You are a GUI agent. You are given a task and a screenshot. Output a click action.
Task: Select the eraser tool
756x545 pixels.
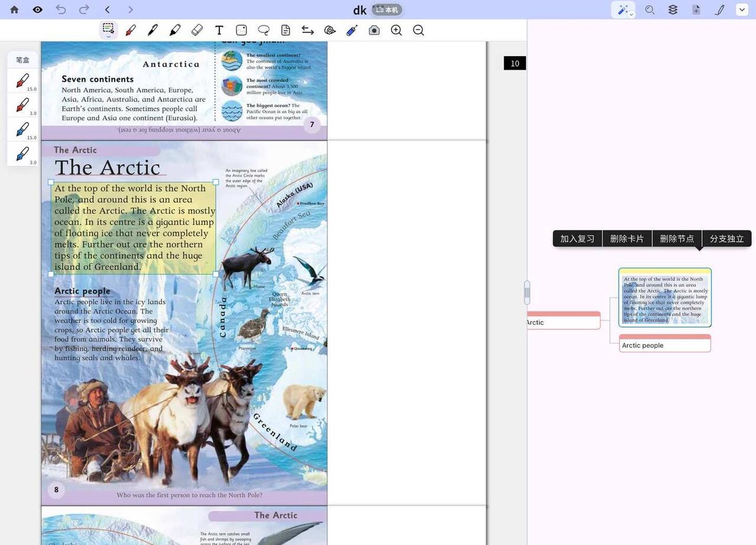(197, 30)
